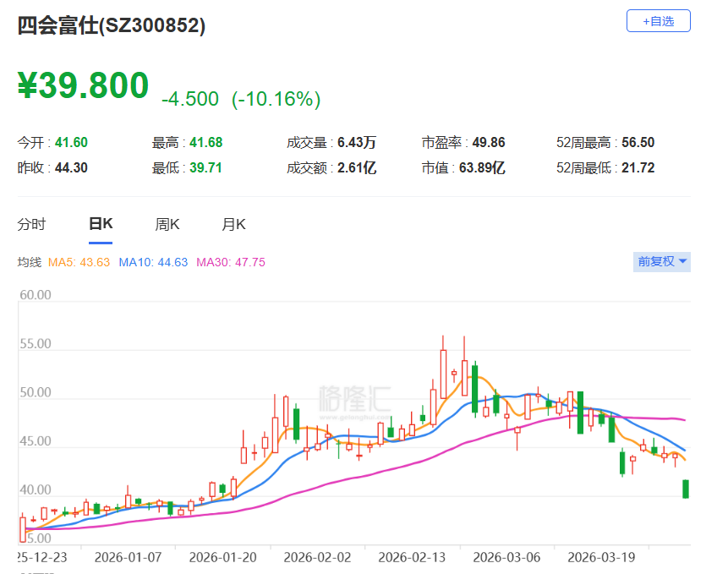Expand the 前复权 adjustment dropdown
728x574 pixels.
click(662, 262)
